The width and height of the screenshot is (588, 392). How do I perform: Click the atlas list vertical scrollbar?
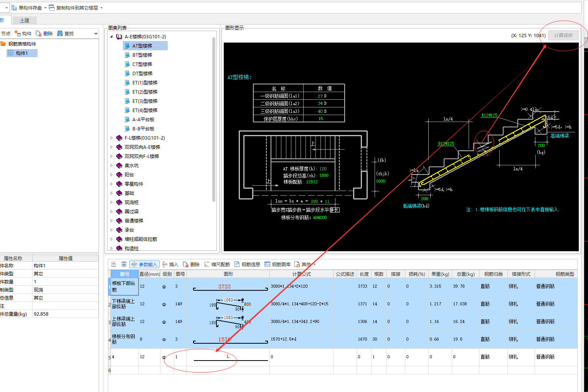pyautogui.click(x=214, y=119)
